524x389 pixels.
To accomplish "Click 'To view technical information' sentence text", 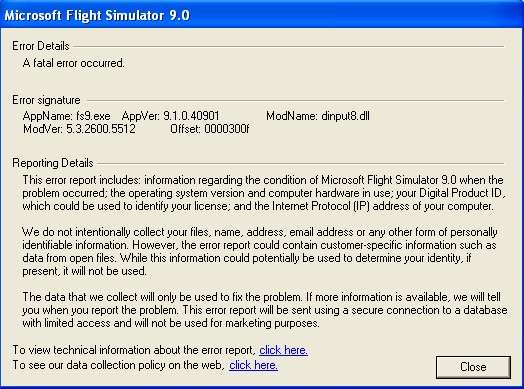I will click(x=134, y=350).
